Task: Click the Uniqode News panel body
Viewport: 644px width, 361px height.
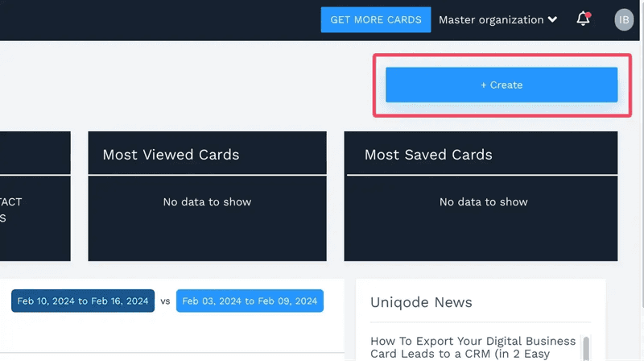Action: [480, 322]
